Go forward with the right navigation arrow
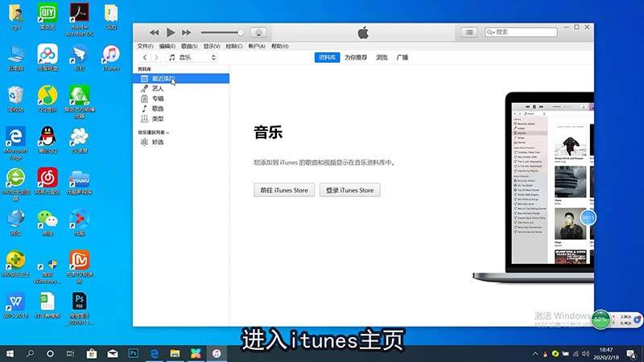644x362 pixels. tap(156, 57)
